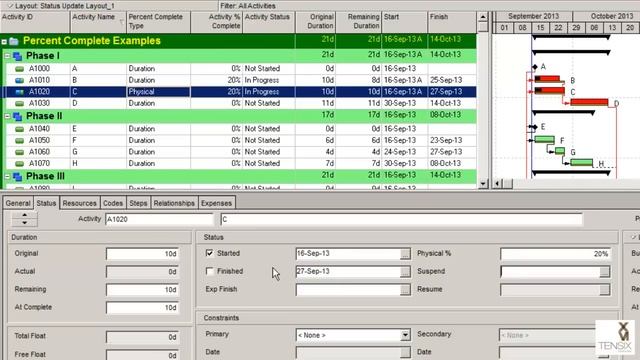
Task: Click the milestone diamond for activity A in Gantt
Action: [535, 67]
